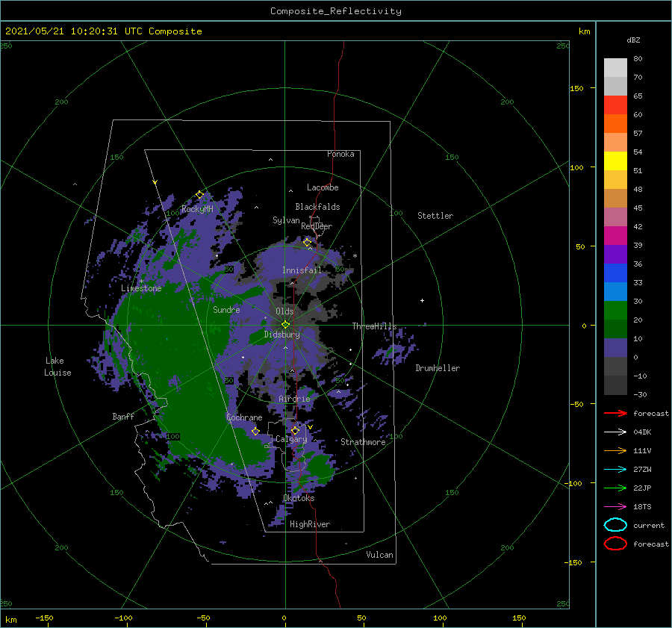Viewport: 672px width, 628px height.
Task: Pick the 36 dBZ blue swatch
Action: [x=615, y=273]
